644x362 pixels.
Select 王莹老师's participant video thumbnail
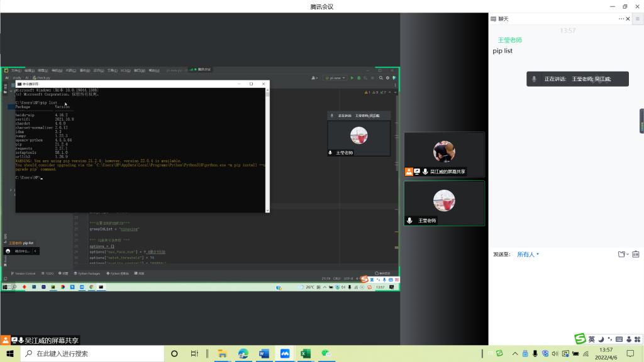tap(444, 203)
